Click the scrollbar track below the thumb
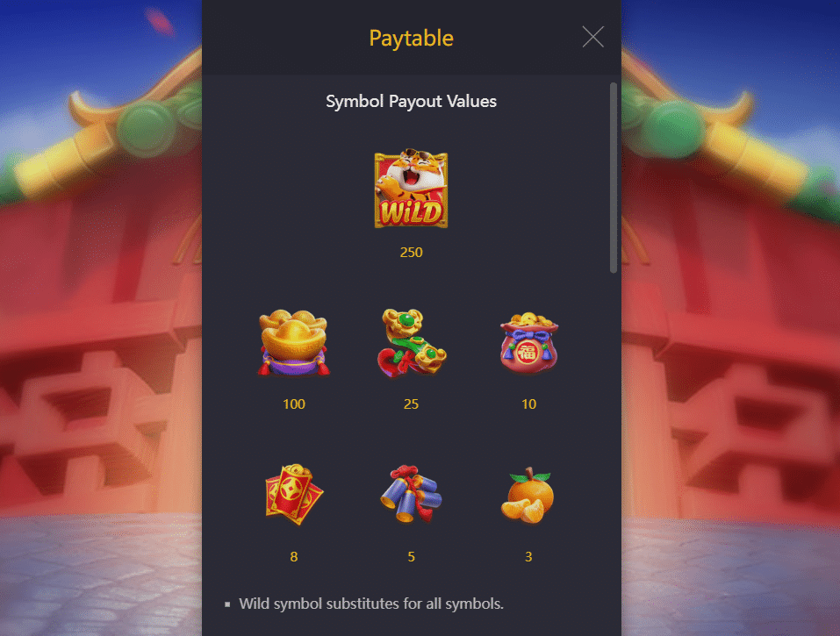840x636 pixels. pyautogui.click(x=614, y=455)
